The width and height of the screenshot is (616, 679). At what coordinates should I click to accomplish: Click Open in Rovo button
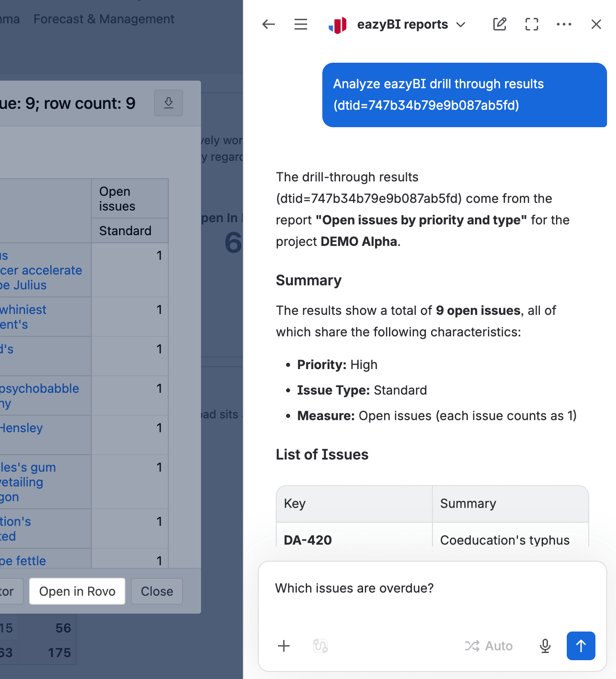[77, 591]
